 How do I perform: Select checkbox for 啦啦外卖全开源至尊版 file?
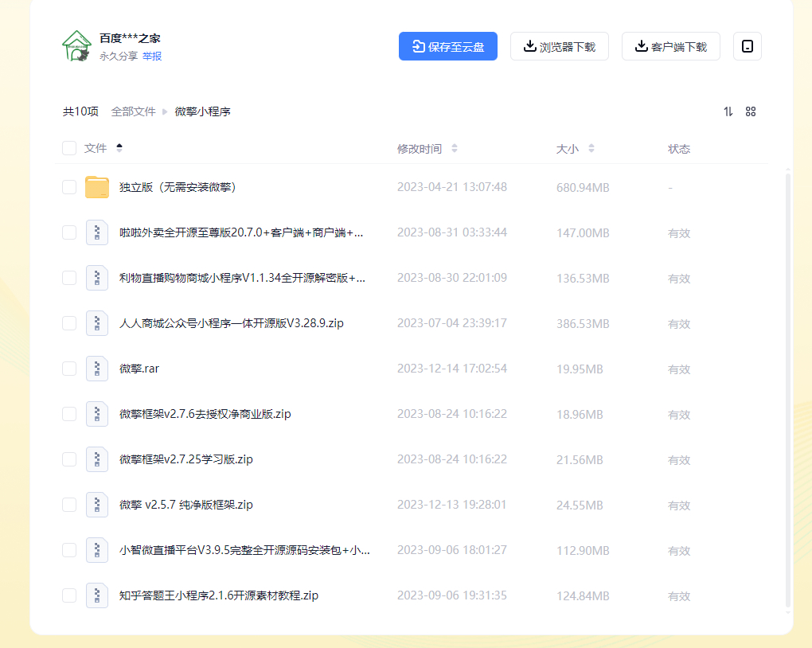tap(69, 232)
